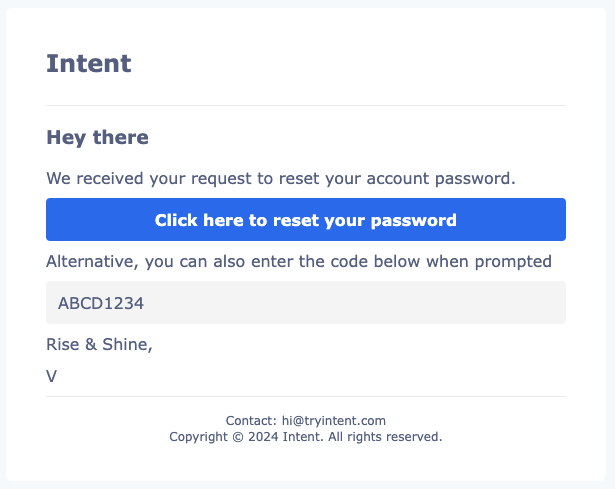Select the ABCD1234 reset code
Screen dimensions: 615x489
[101, 303]
